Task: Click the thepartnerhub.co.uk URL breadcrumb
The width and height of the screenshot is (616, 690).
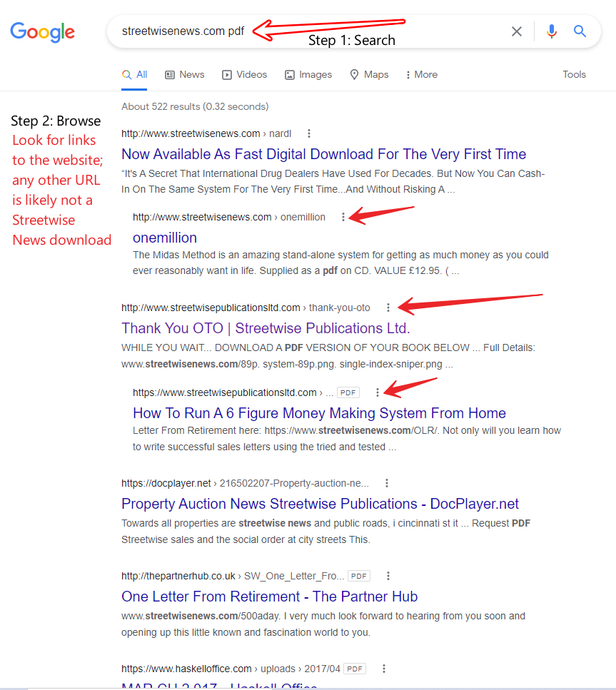Action: point(233,576)
